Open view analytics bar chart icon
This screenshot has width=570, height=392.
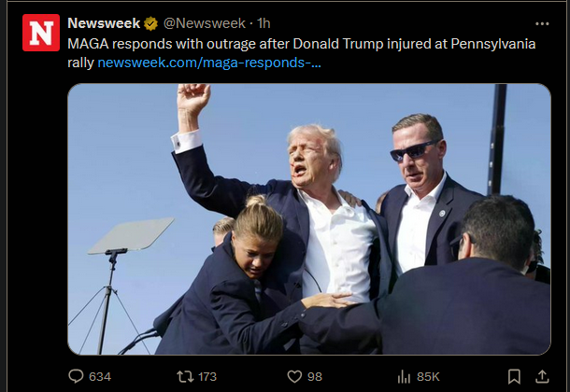click(404, 377)
